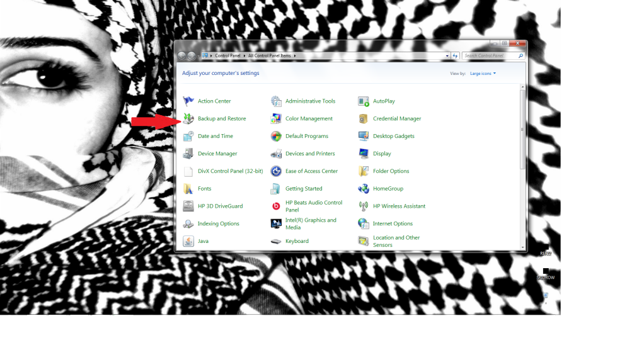Expand the arrow after Control Panel breadcrumb
Viewport: 644px width, 355px height.
pyautogui.click(x=244, y=56)
